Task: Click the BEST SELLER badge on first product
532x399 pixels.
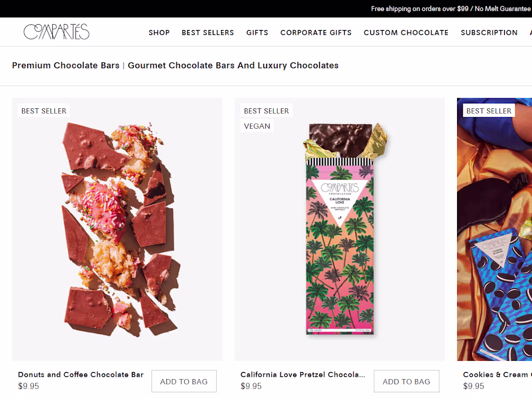Action: pyautogui.click(x=44, y=110)
